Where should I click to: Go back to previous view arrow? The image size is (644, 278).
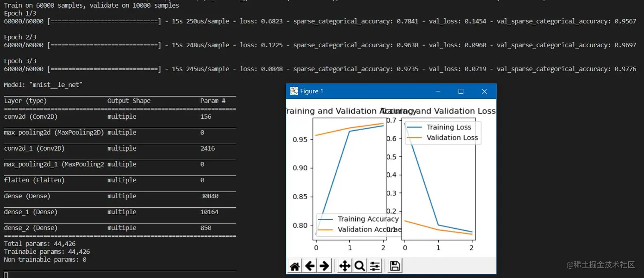310,267
